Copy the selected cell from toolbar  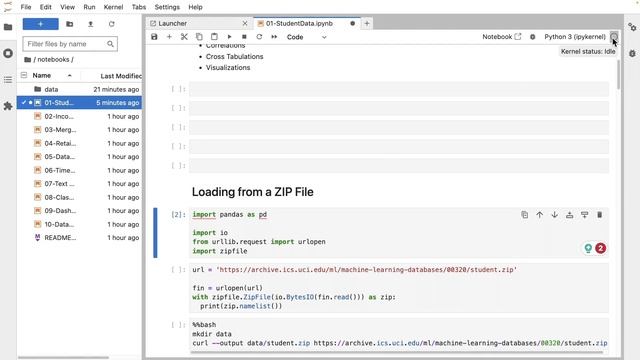(x=199, y=37)
